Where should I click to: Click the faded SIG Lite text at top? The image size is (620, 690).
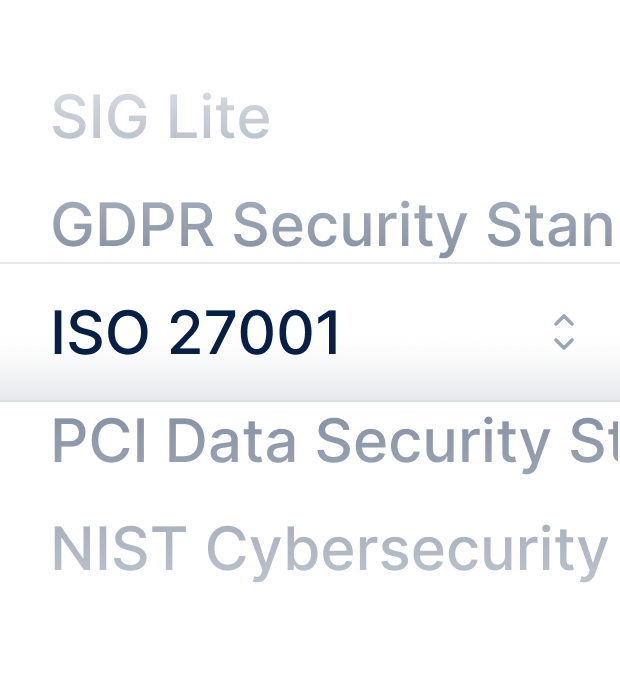point(161,118)
